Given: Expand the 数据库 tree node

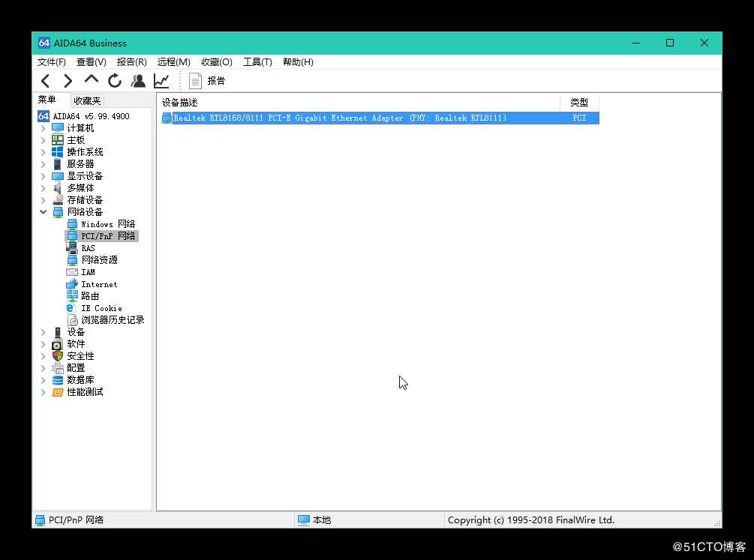Looking at the screenshot, I should (44, 380).
